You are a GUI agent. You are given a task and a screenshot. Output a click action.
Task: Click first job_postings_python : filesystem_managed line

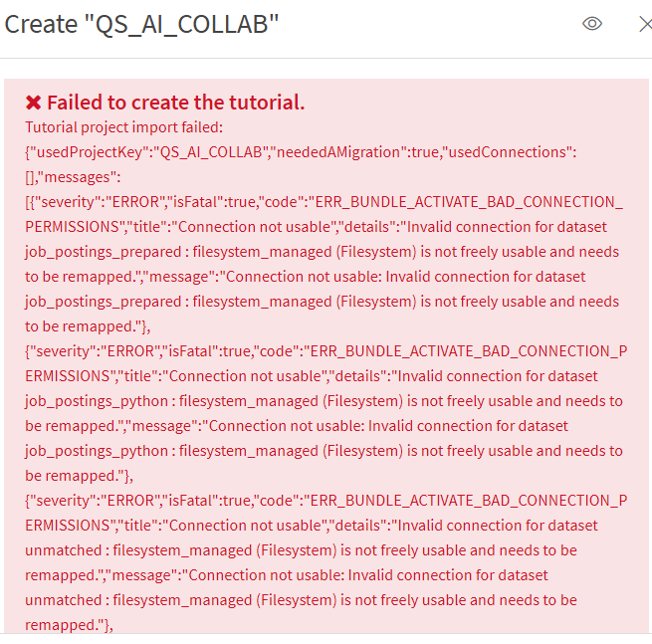point(324,401)
